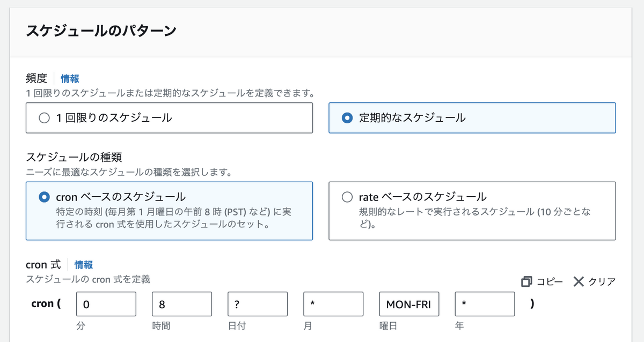
Task: Focus the month (月) cron input field
Action: click(333, 304)
